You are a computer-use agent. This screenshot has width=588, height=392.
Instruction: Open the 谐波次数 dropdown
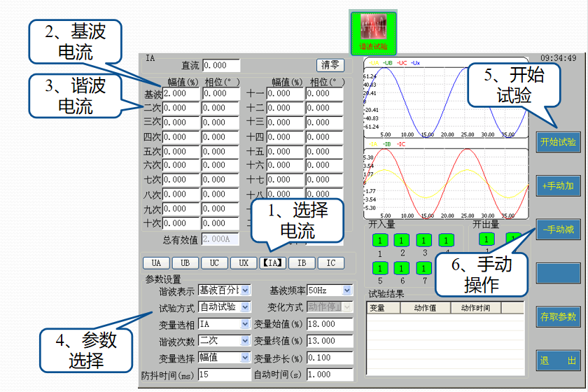point(224,341)
